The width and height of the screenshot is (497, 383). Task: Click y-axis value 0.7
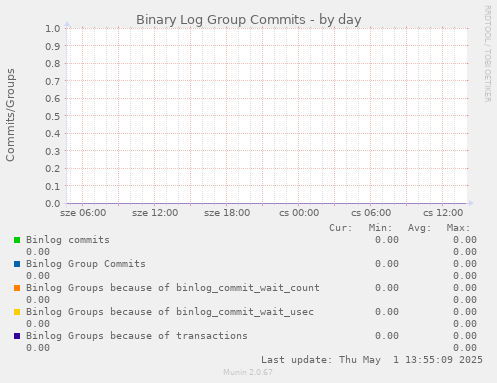[x=53, y=81]
